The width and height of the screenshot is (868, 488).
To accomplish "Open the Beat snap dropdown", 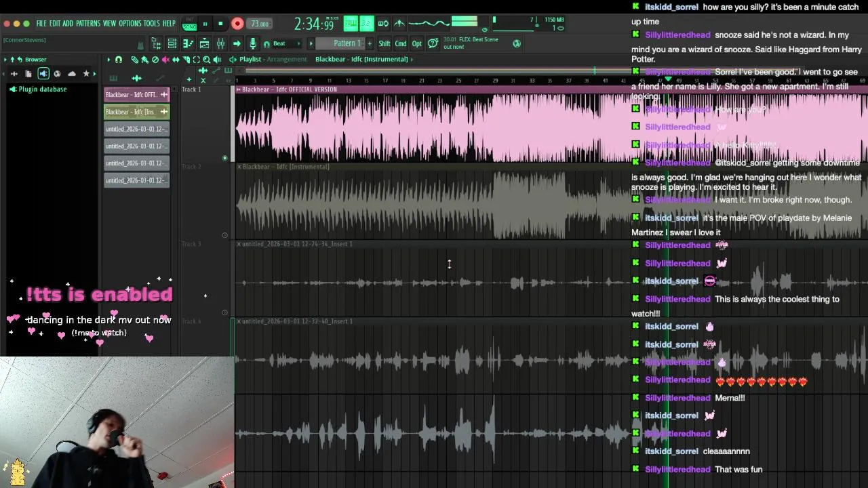I will (288, 43).
